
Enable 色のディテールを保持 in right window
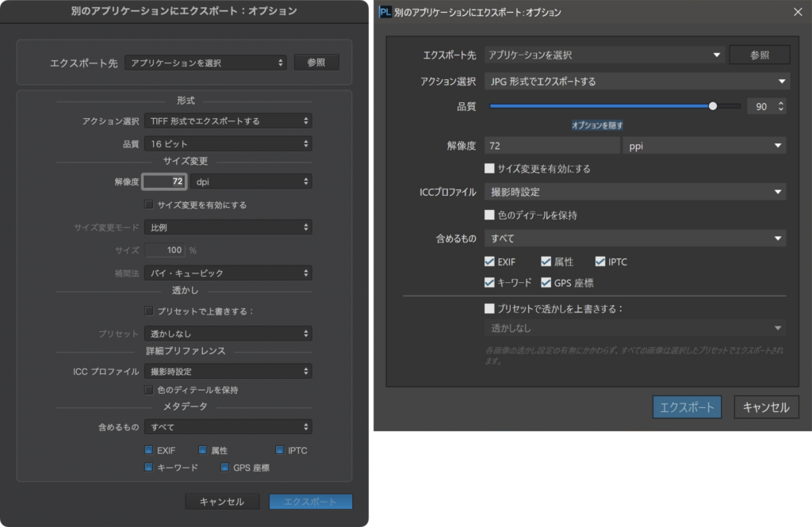coord(489,214)
